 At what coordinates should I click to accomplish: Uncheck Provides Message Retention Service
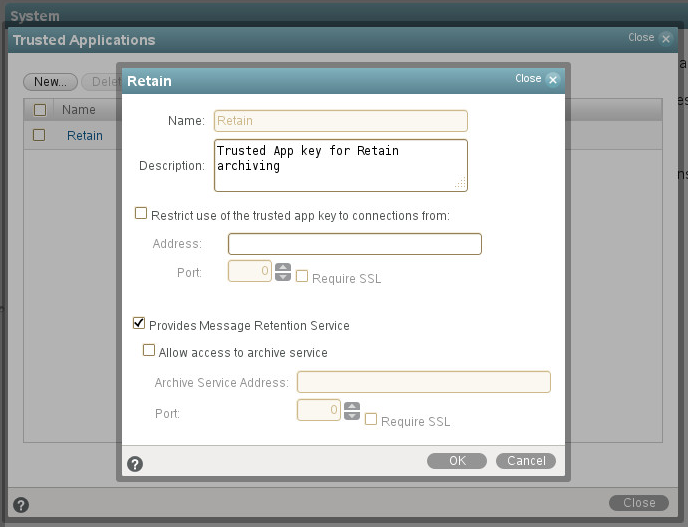(x=139, y=323)
